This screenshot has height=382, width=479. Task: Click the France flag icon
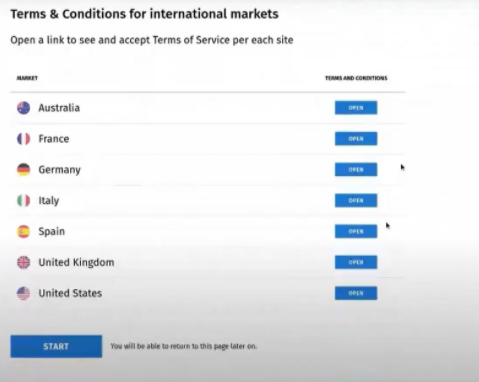pos(23,139)
